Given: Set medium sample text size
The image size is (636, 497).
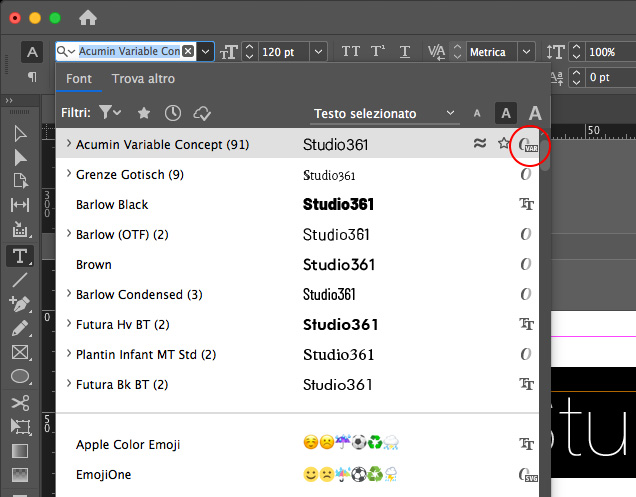Looking at the screenshot, I should coord(506,113).
